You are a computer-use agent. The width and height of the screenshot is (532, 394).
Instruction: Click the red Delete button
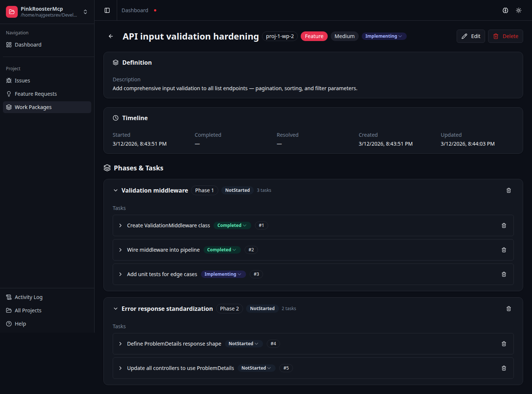point(505,36)
